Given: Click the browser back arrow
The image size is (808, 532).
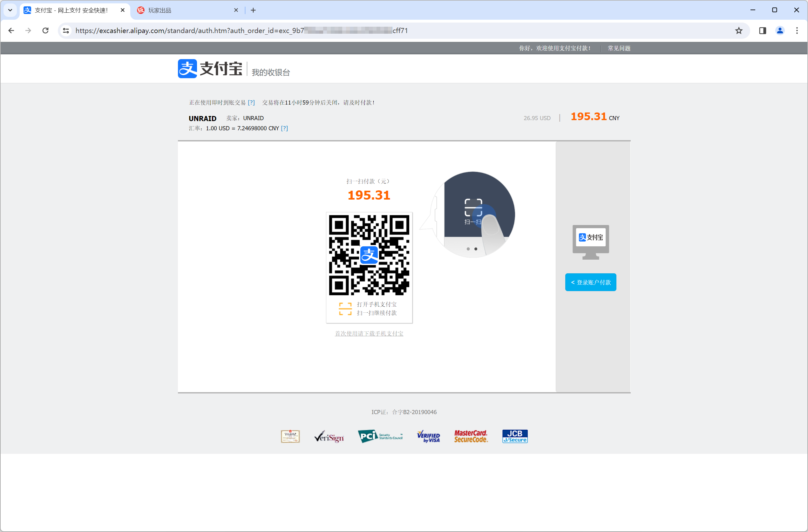Looking at the screenshot, I should 11,31.
